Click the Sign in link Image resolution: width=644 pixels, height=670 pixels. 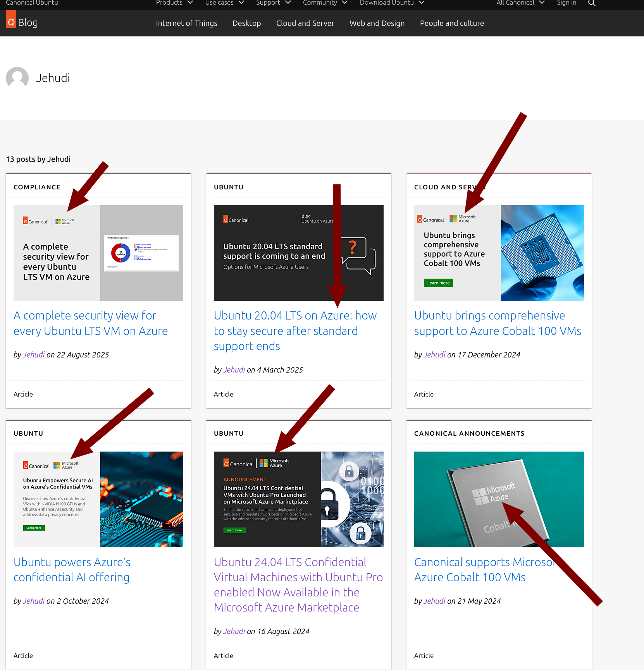click(x=567, y=3)
